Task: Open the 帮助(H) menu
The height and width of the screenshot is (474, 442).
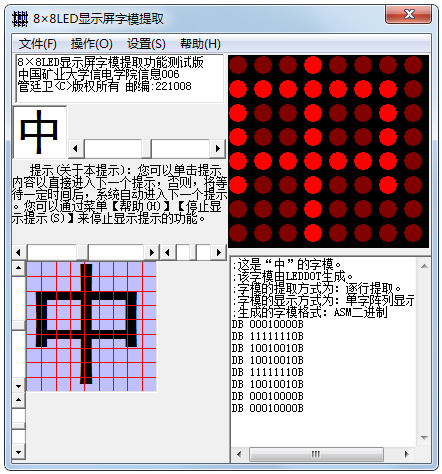Action: tap(200, 44)
